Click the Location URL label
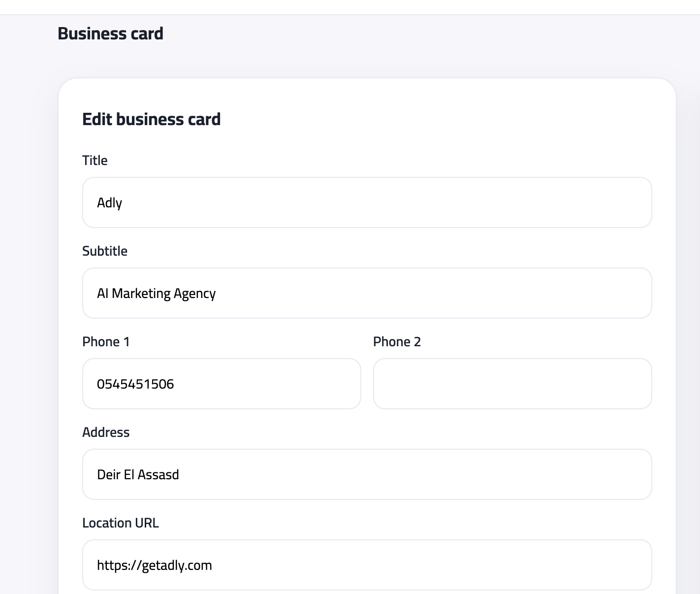This screenshot has height=594, width=700. click(x=121, y=523)
